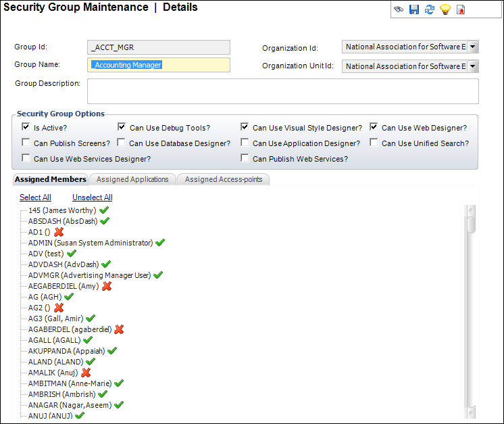Click the blue arrows refresh icon

(x=429, y=9)
